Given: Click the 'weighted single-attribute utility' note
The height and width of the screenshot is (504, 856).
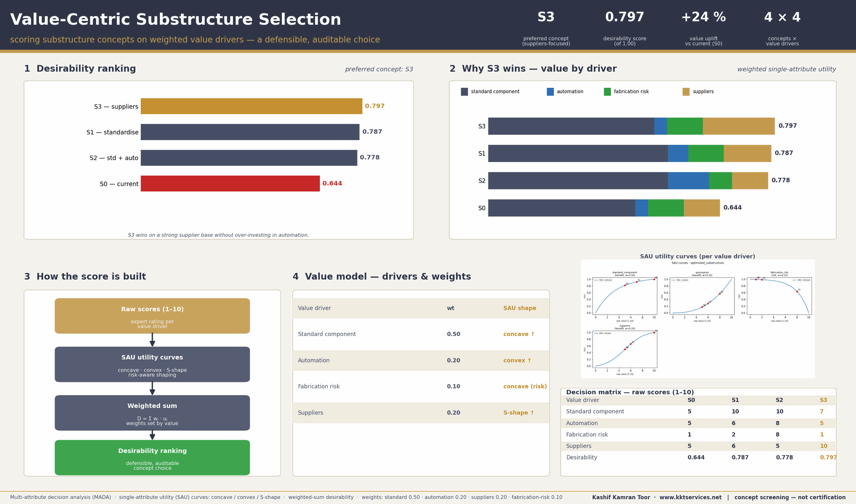Looking at the screenshot, I should click(786, 70).
